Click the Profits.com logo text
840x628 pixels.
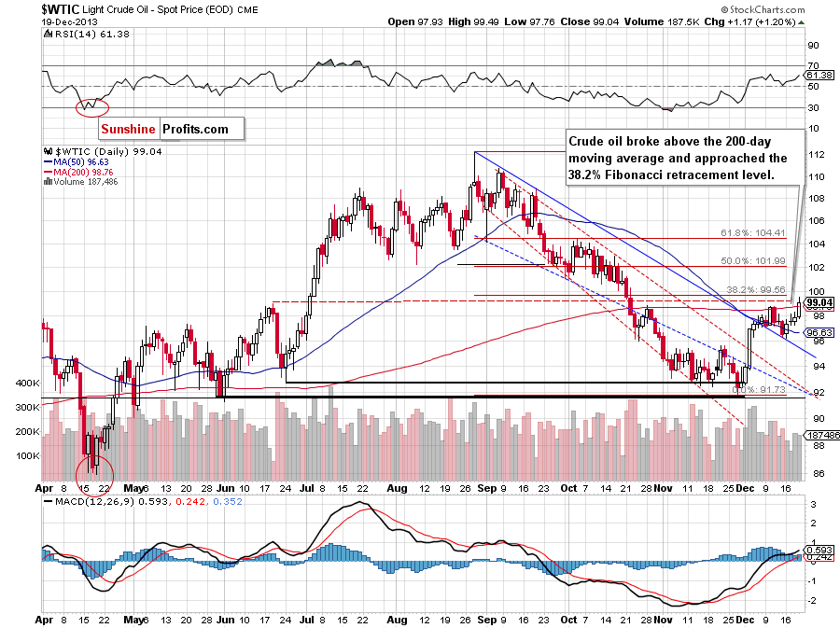[x=196, y=129]
